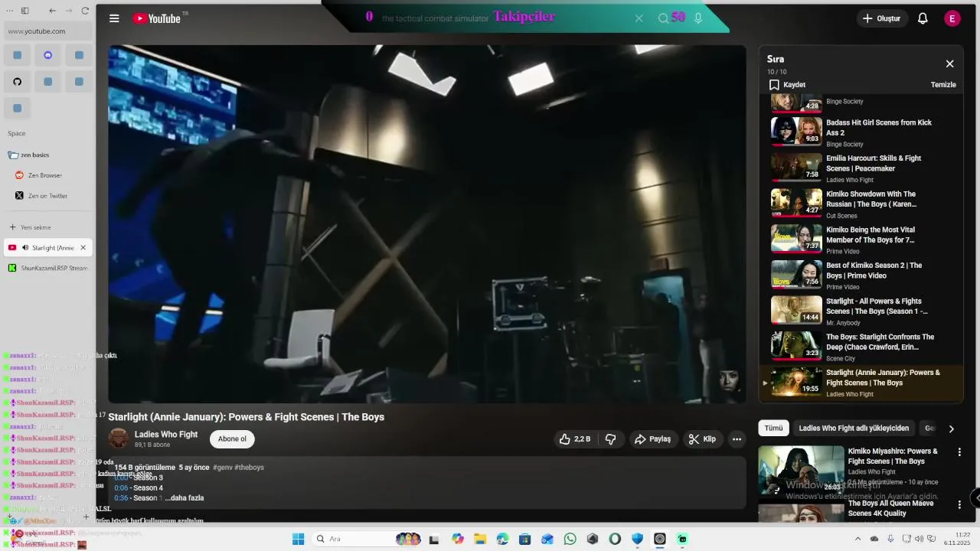This screenshot has width=980, height=551.
Task: Dislike the video with thumbs-down
Action: (x=610, y=439)
